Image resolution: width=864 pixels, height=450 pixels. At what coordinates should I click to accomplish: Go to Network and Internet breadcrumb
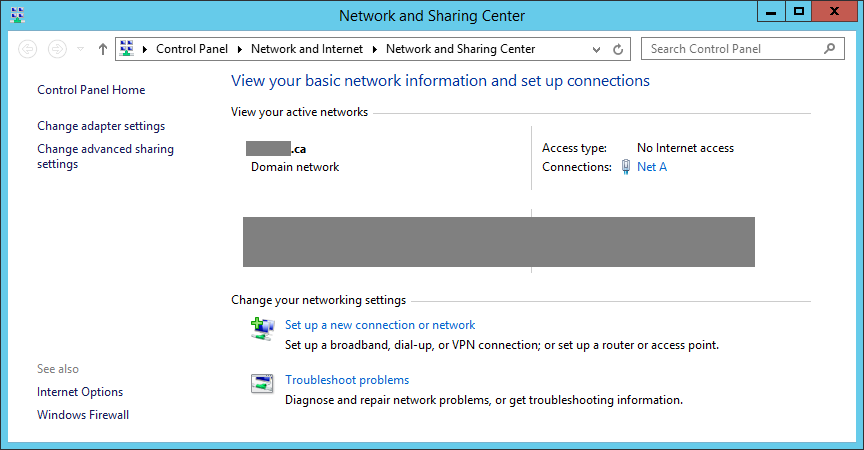click(x=309, y=49)
